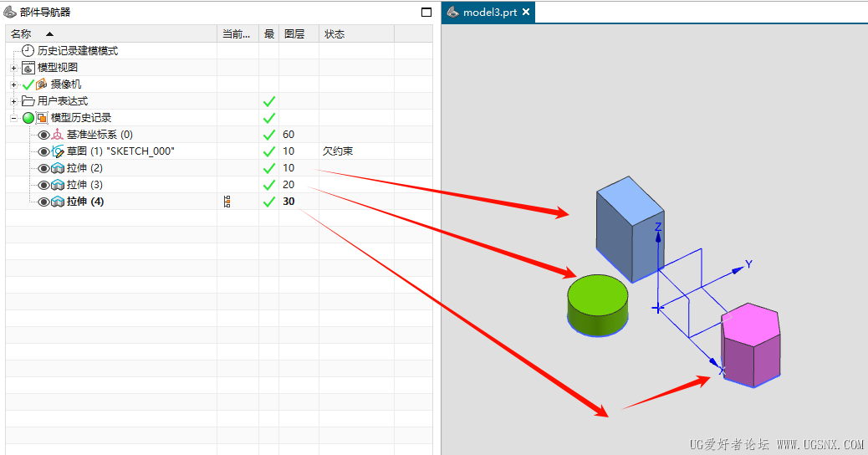Select the 拉伸 (4) tree item
Image resolution: width=868 pixels, height=455 pixels.
[85, 202]
